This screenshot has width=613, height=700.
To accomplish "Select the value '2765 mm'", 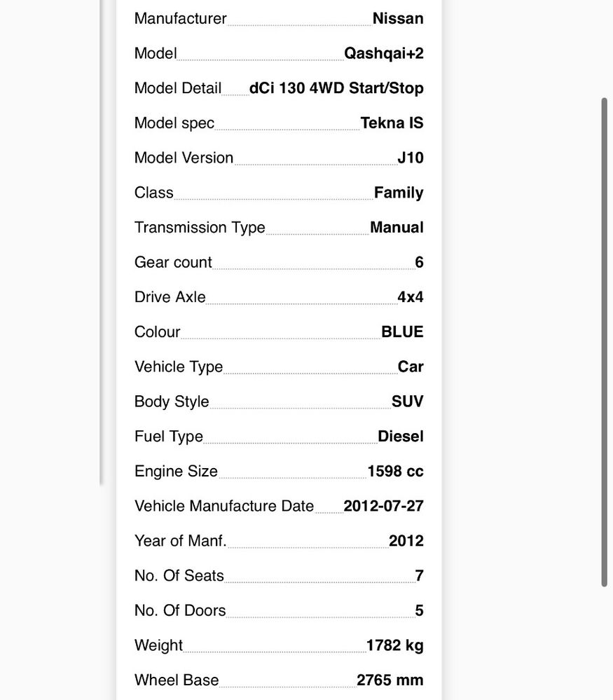I will coord(390,680).
